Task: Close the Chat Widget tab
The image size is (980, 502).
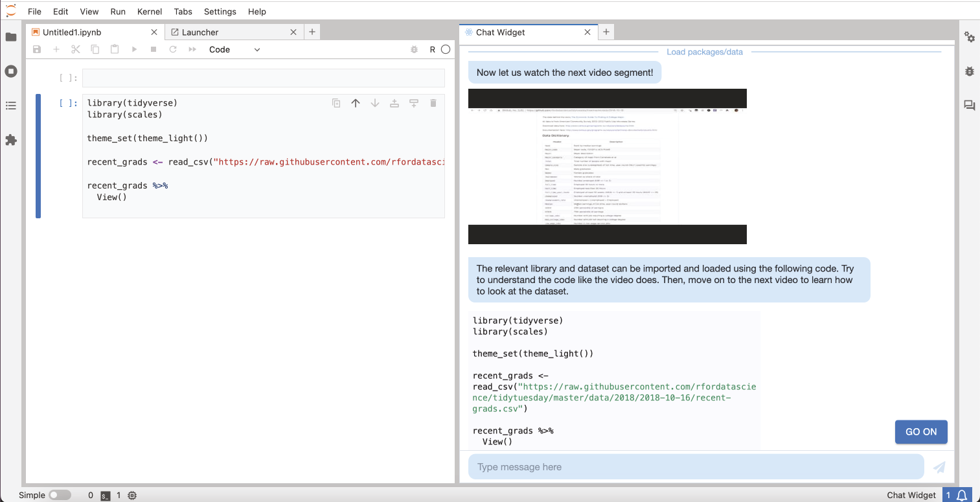Action: (587, 32)
